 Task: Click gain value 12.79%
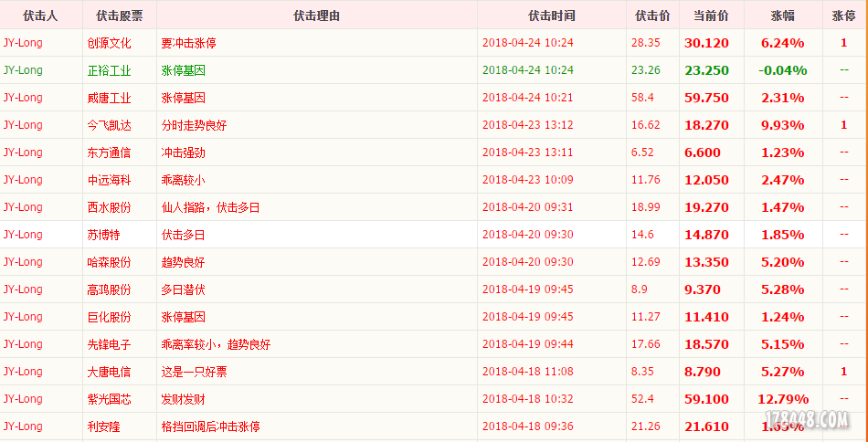783,399
